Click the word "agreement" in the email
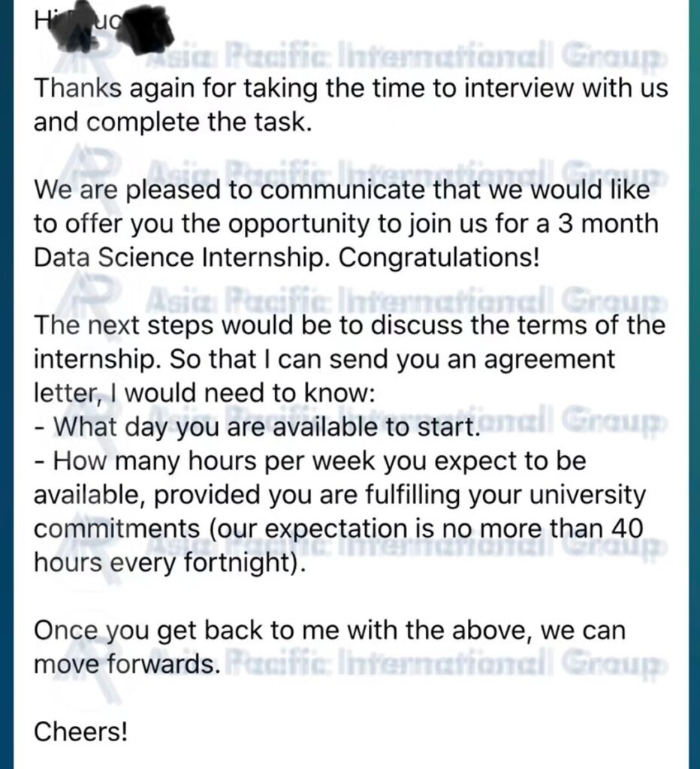 coord(549,360)
